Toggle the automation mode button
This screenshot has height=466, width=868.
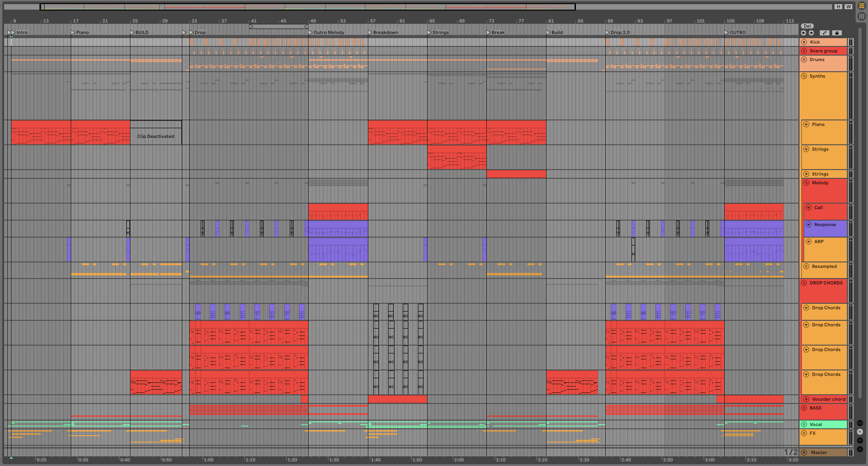tap(825, 33)
